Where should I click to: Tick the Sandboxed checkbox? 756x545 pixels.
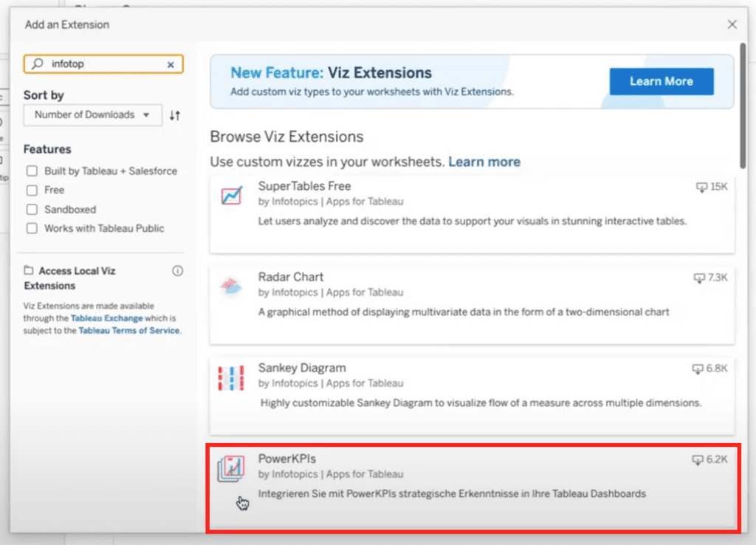click(x=32, y=209)
